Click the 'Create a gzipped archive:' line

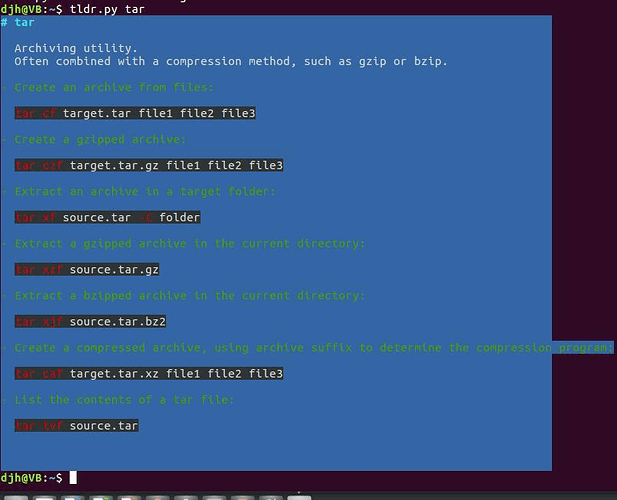(100, 140)
